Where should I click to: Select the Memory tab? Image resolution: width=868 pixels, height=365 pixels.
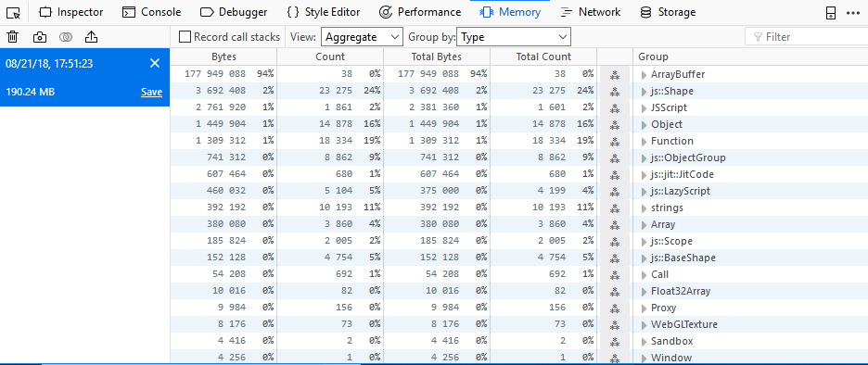[511, 12]
